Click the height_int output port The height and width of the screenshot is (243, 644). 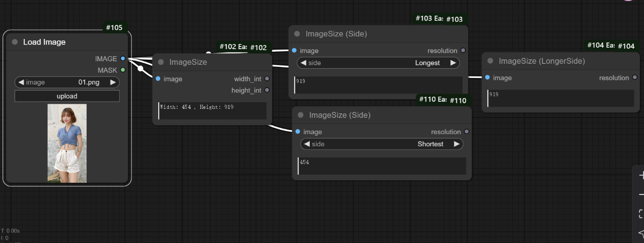[267, 90]
